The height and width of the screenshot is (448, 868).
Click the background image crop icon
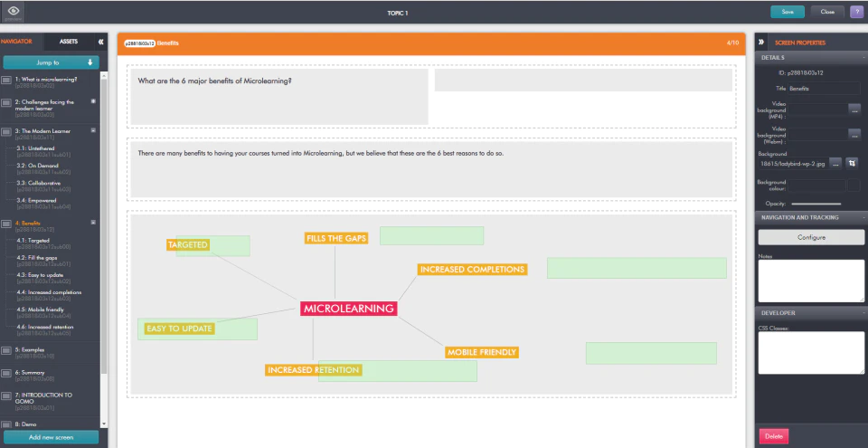[x=853, y=163]
